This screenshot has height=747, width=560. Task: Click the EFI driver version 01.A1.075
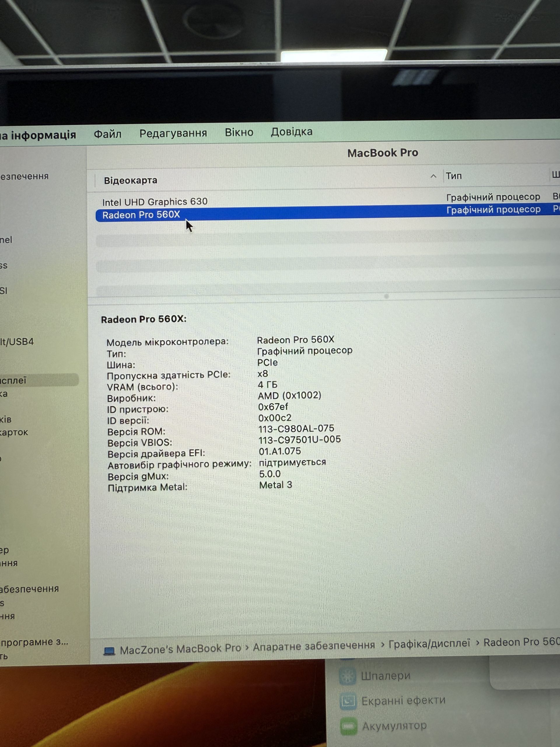[279, 451]
